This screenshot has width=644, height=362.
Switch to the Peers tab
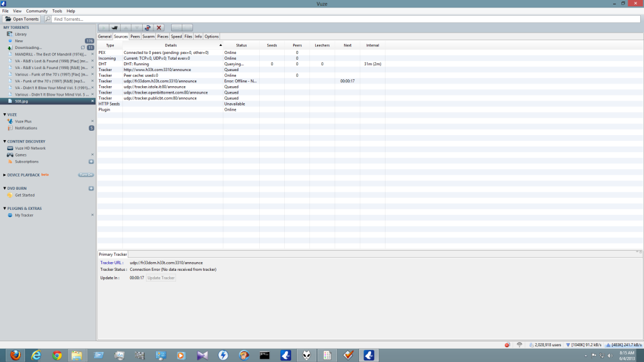click(135, 36)
